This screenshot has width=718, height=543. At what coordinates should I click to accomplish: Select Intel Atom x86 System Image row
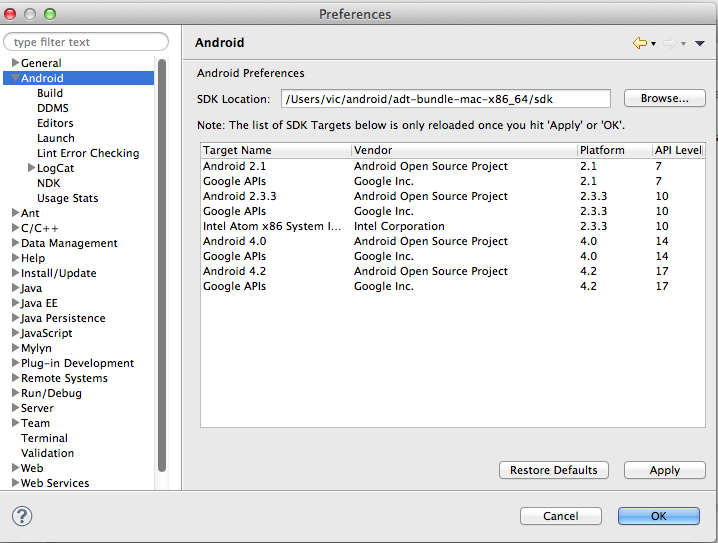click(x=452, y=226)
